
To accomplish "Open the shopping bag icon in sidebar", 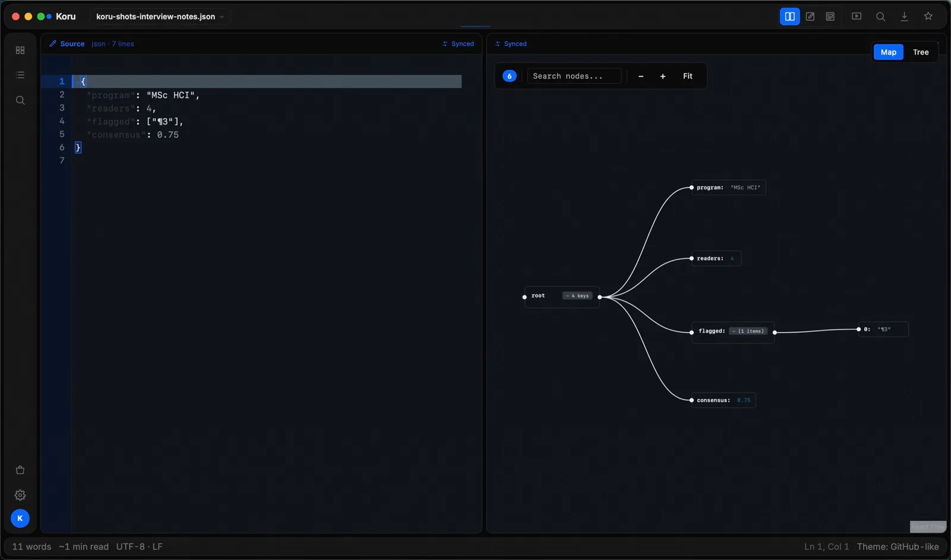I will (x=20, y=470).
